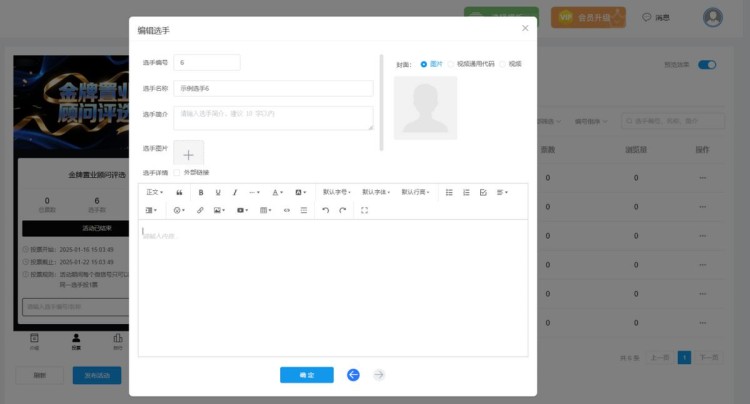Image resolution: width=750 pixels, height=404 pixels.
Task: Click the plus box to upload 选手图片
Action: (189, 154)
